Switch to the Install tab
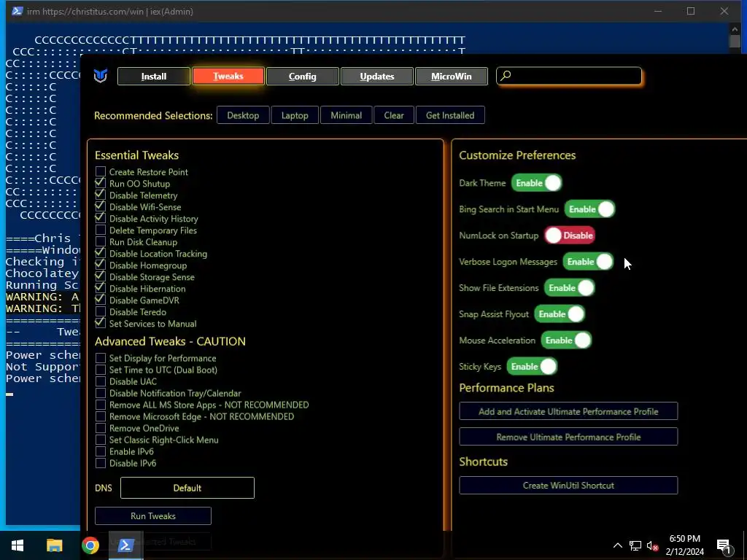Viewport: 747px width, 560px height. click(154, 76)
